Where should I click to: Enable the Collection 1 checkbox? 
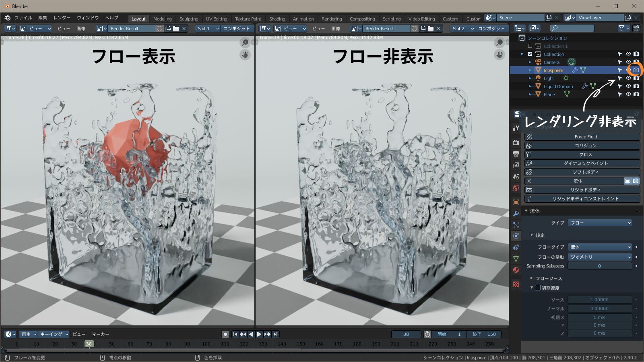pos(530,46)
